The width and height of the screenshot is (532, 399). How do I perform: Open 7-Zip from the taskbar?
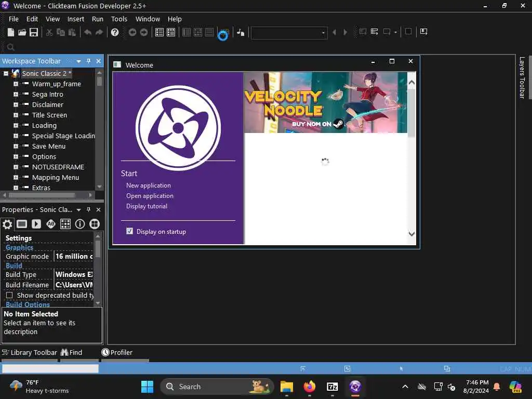click(x=332, y=387)
